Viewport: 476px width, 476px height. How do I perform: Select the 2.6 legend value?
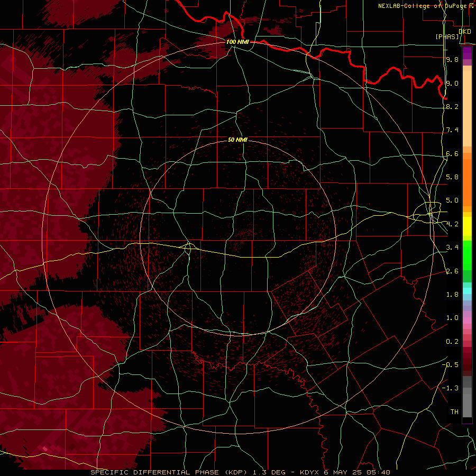pos(452,271)
